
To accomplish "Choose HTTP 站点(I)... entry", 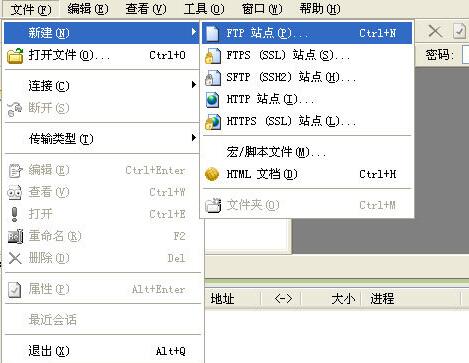I will [x=307, y=99].
